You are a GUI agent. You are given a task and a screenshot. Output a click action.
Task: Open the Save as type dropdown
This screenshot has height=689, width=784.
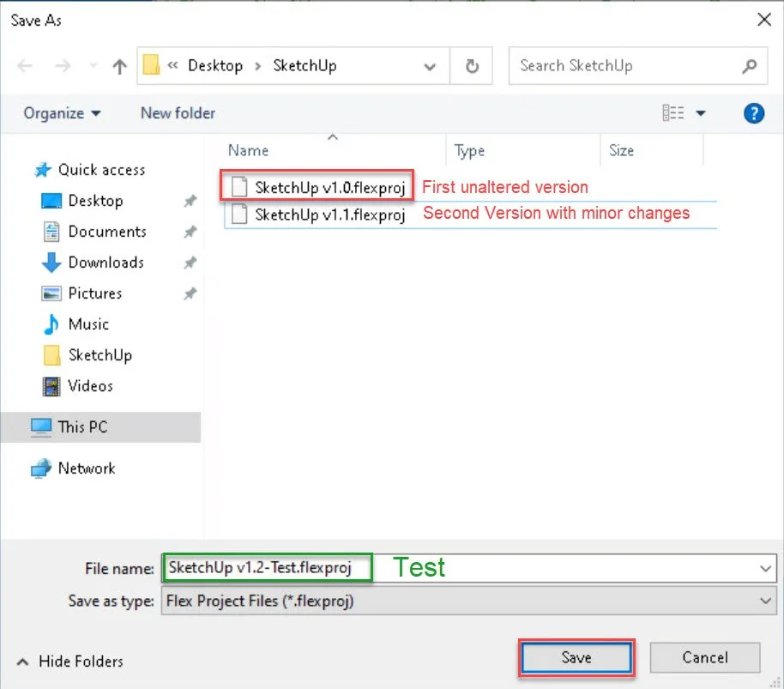point(767,601)
